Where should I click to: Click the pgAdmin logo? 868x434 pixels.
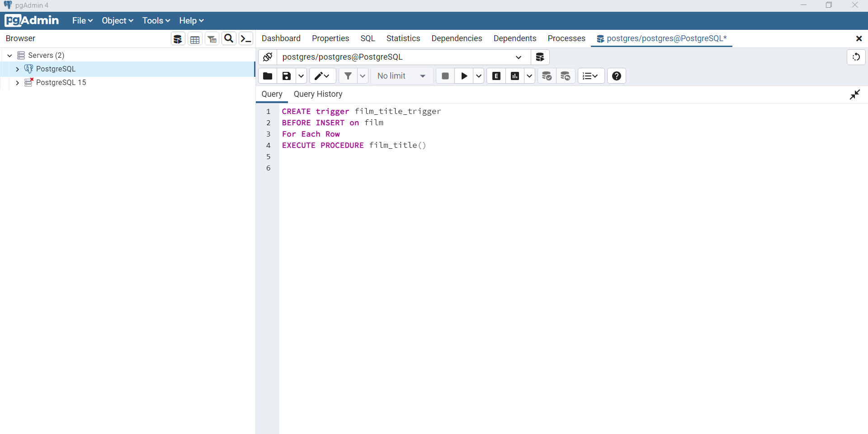[32, 20]
